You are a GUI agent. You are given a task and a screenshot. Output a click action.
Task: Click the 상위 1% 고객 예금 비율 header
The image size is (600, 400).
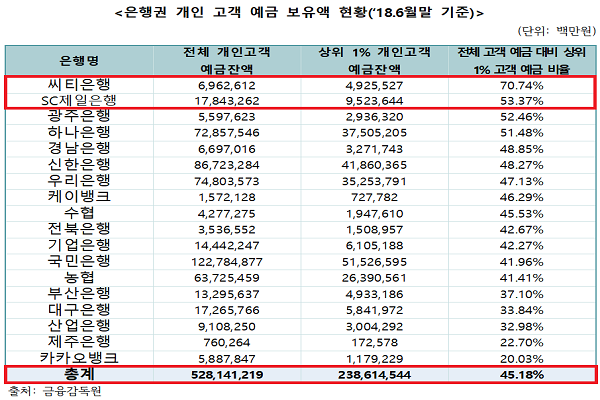point(522,60)
